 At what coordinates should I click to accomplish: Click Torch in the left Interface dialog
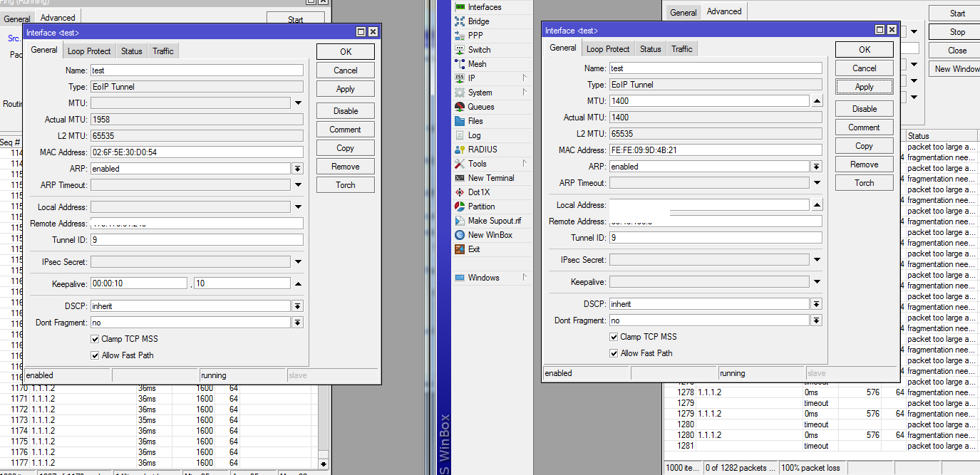coord(346,185)
